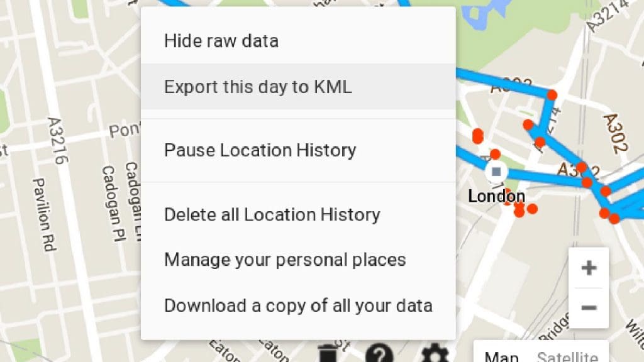This screenshot has width=644, height=362.
Task: Select "Download a copy of all your data"
Action: (297, 305)
